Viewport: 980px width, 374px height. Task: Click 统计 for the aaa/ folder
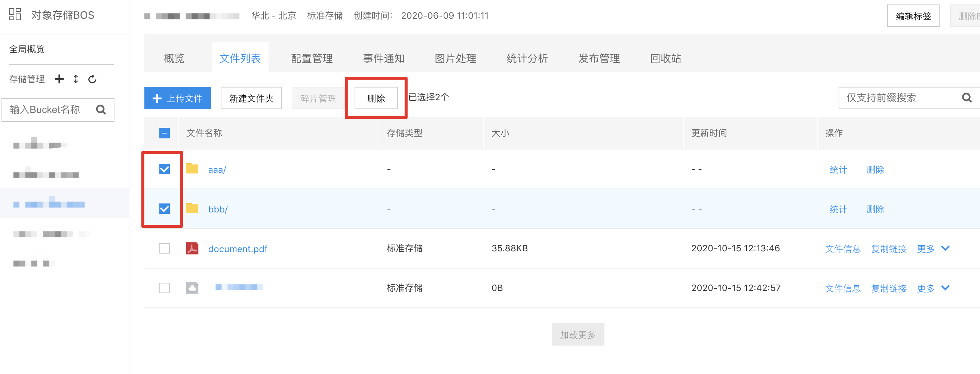(x=838, y=169)
